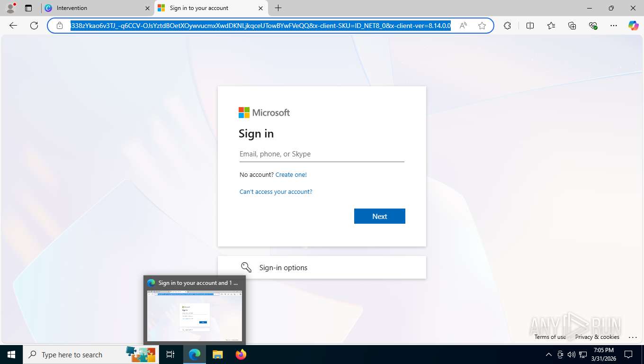The image size is (644, 364).
Task: Go back to previous page
Action: point(13,26)
